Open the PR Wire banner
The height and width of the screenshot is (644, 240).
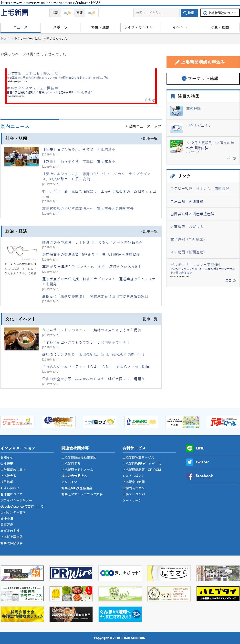(x=71, y=573)
